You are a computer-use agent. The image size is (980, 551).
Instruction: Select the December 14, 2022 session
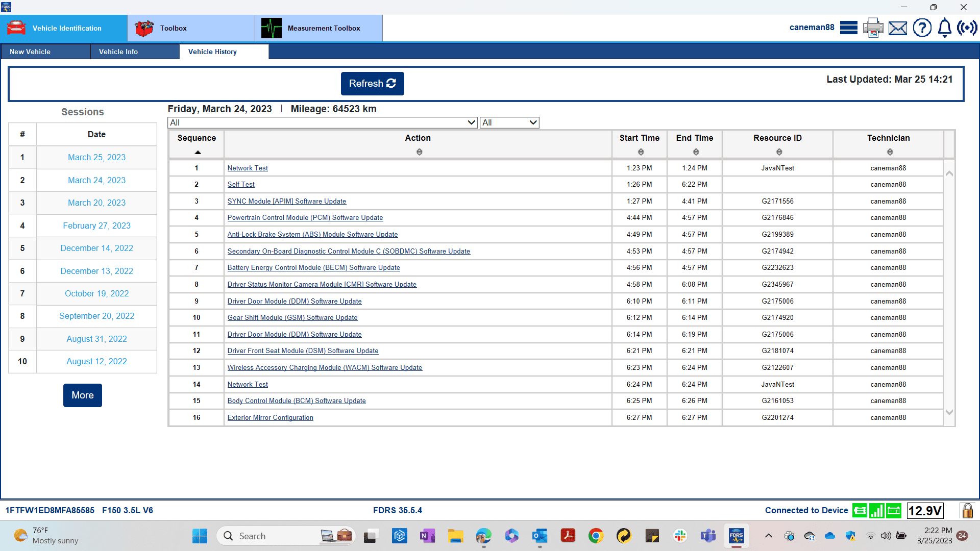(x=96, y=248)
